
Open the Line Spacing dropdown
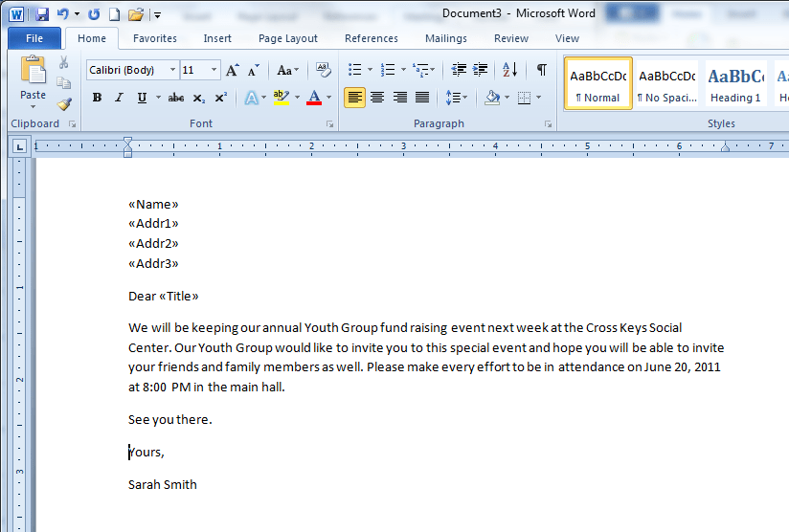pos(457,97)
